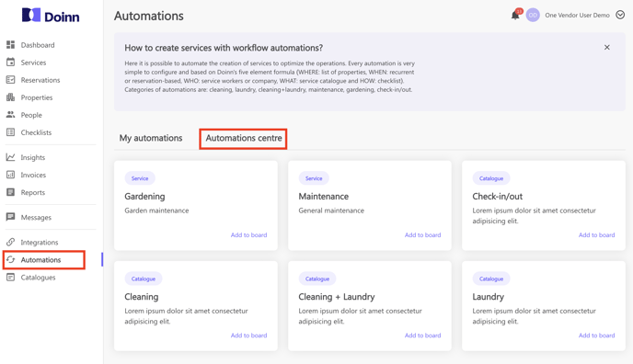Viewport: 633px width, 364px height.
Task: Expand the user account dropdown chevron
Action: 620,15
